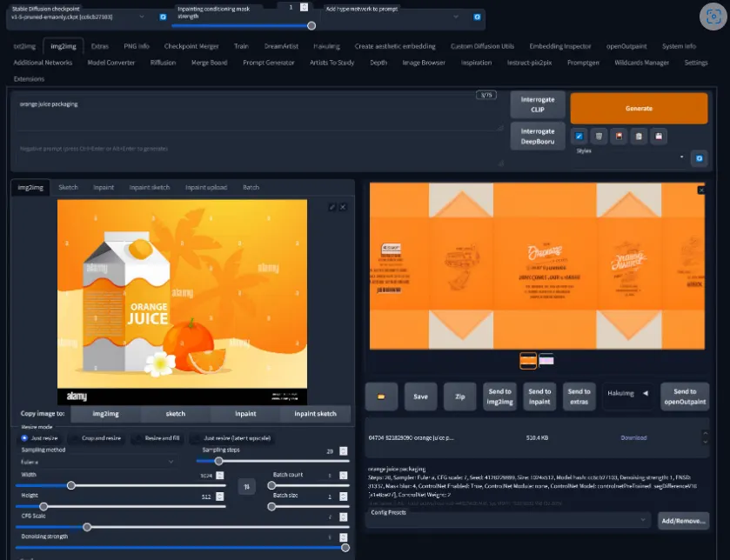Viewport: 730px width, 560px height.
Task: Click the floppy disk save style icon
Action: (x=660, y=136)
